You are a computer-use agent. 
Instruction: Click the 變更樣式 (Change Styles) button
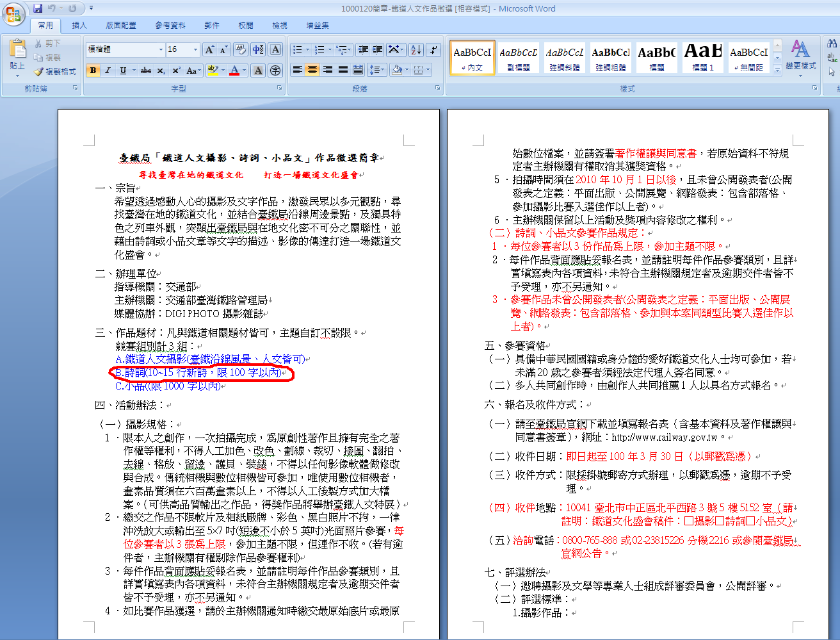pos(800,55)
